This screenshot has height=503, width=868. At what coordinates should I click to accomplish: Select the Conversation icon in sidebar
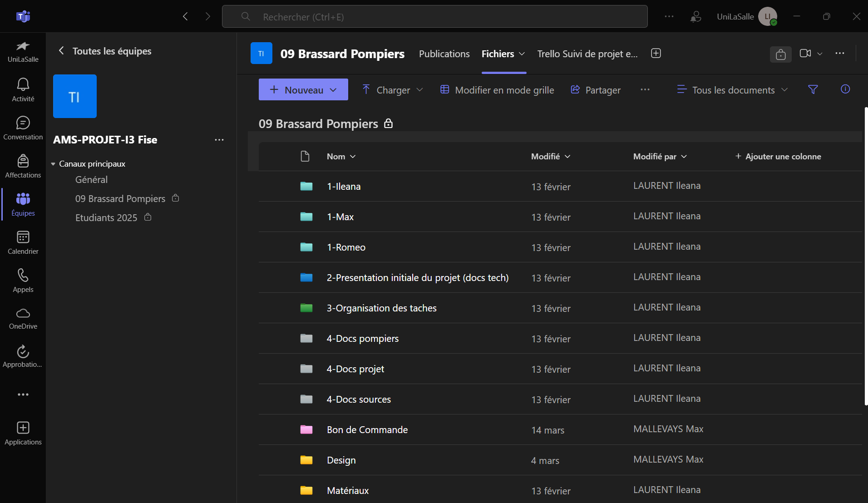click(23, 127)
